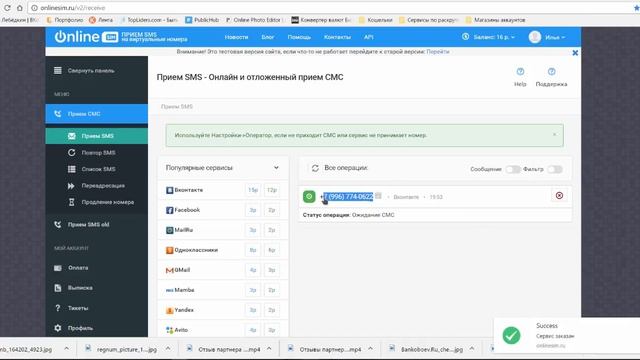The height and width of the screenshot is (360, 640).
Task: Click the Одноклассники service icon
Action: click(x=169, y=250)
